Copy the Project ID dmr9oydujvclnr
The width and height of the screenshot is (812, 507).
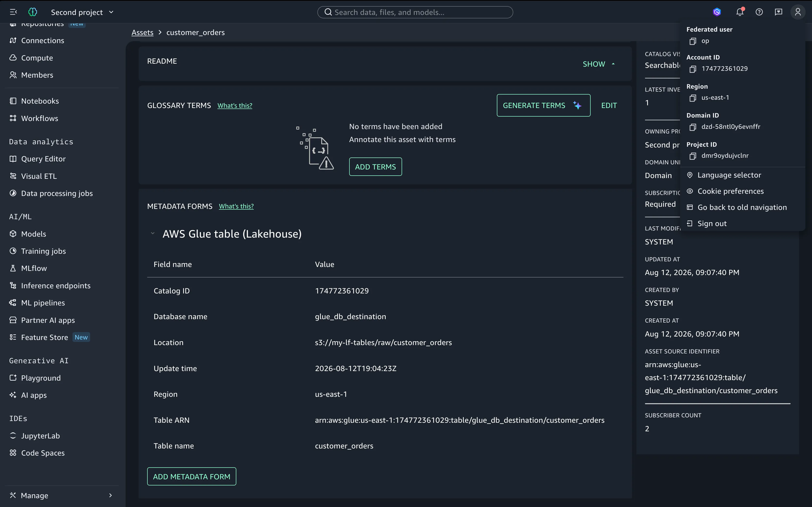point(693,156)
